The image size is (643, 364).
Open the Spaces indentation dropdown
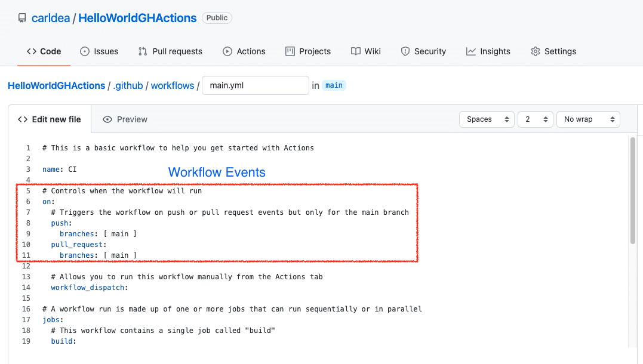point(487,119)
